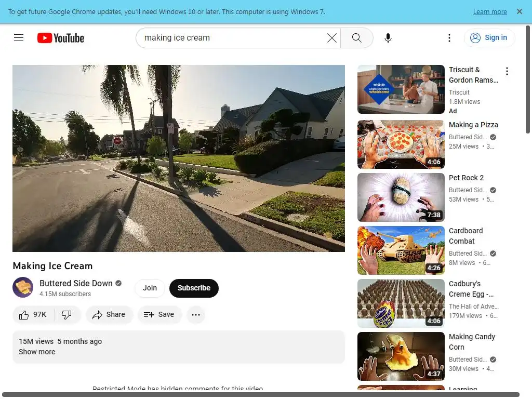This screenshot has width=532, height=399.
Task: Open the Making a Pizza thumbnail
Action: (x=401, y=144)
